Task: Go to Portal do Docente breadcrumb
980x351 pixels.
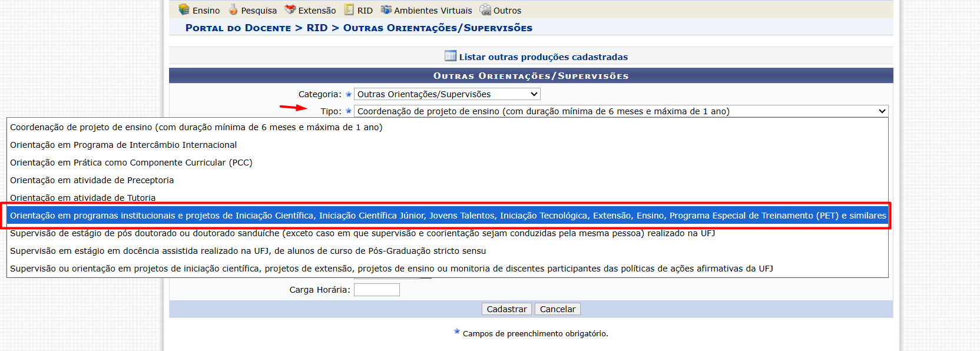Action: point(238,28)
